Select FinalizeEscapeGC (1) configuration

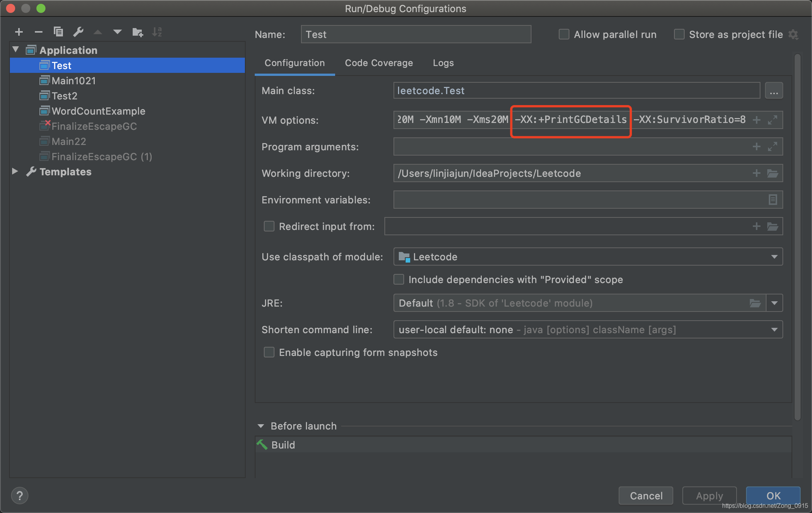coord(127,156)
